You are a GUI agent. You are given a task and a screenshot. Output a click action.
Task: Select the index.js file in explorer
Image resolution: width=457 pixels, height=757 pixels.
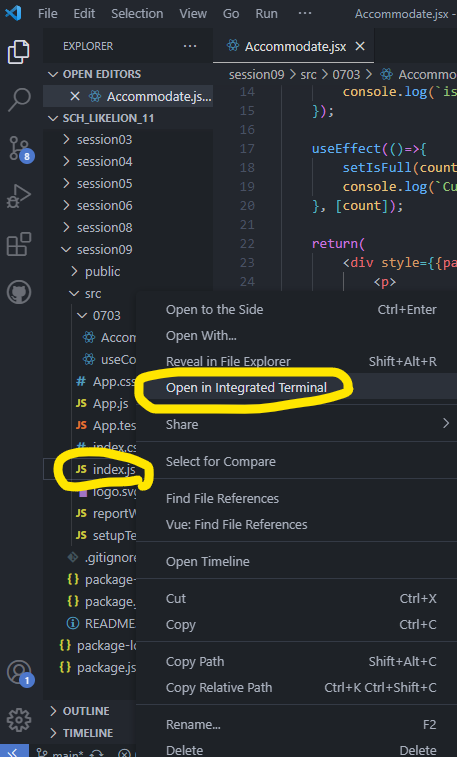[x=90, y=469]
